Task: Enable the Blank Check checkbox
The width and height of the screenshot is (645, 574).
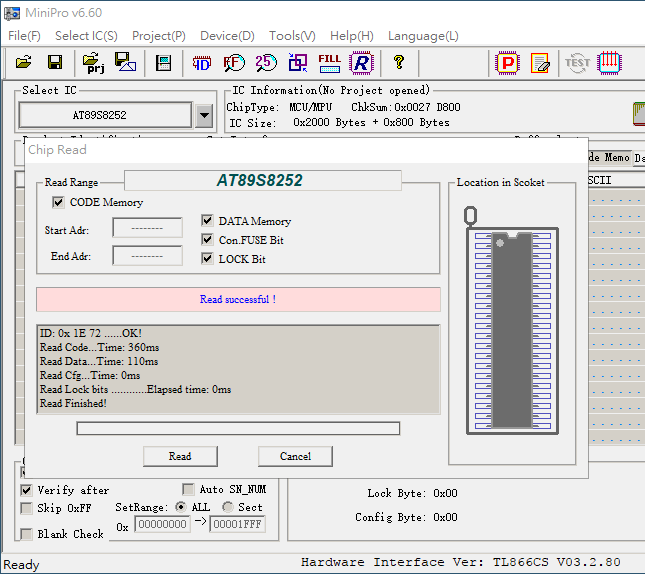Action: (x=26, y=534)
